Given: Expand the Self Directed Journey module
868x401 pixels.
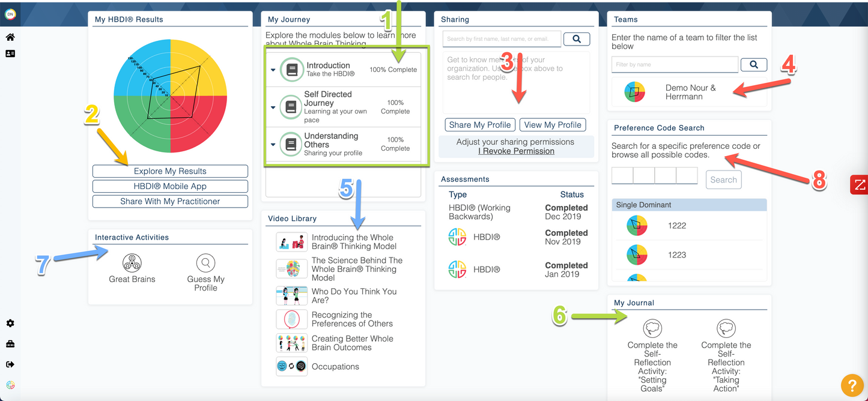Looking at the screenshot, I should [273, 108].
